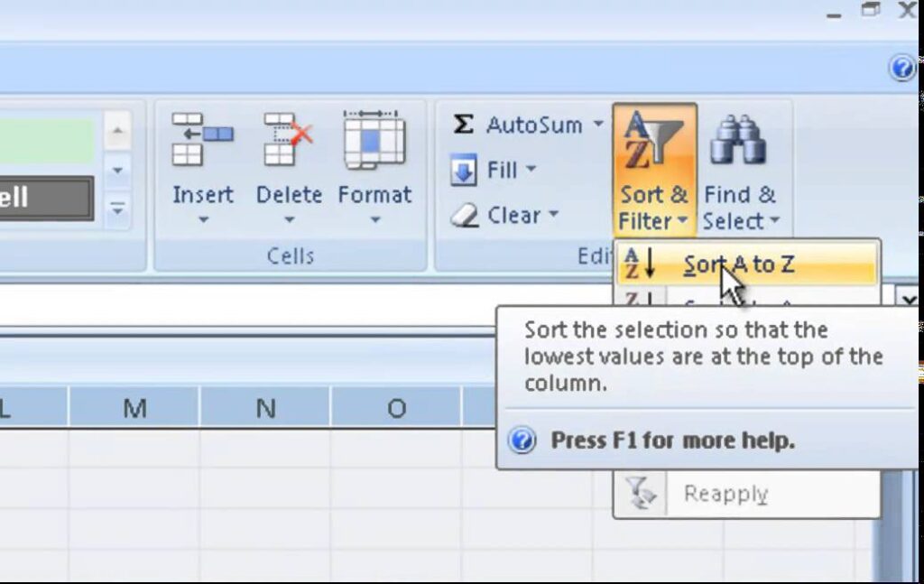
Task: Click the Format cells icon
Action: click(x=374, y=140)
